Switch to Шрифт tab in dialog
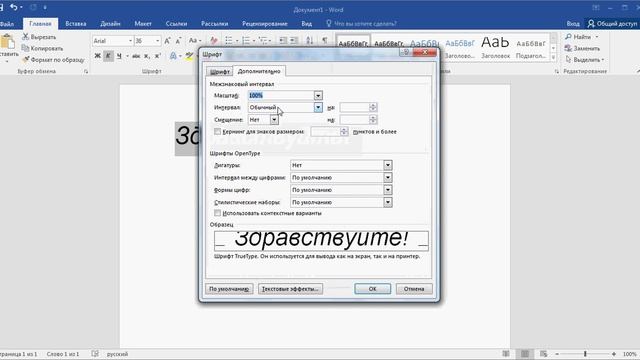This screenshot has width=640, height=360. point(220,72)
